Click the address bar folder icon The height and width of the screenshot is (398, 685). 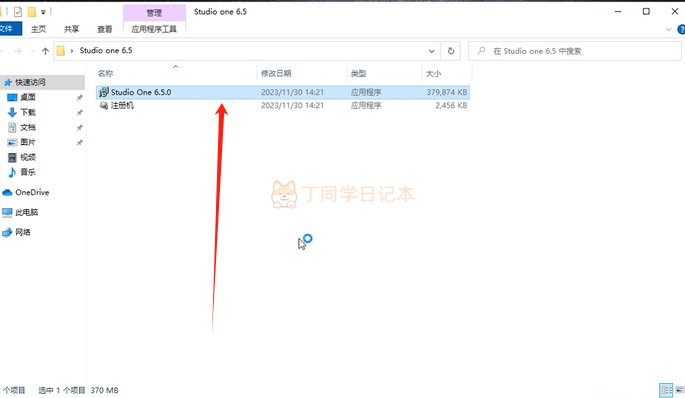tap(61, 51)
